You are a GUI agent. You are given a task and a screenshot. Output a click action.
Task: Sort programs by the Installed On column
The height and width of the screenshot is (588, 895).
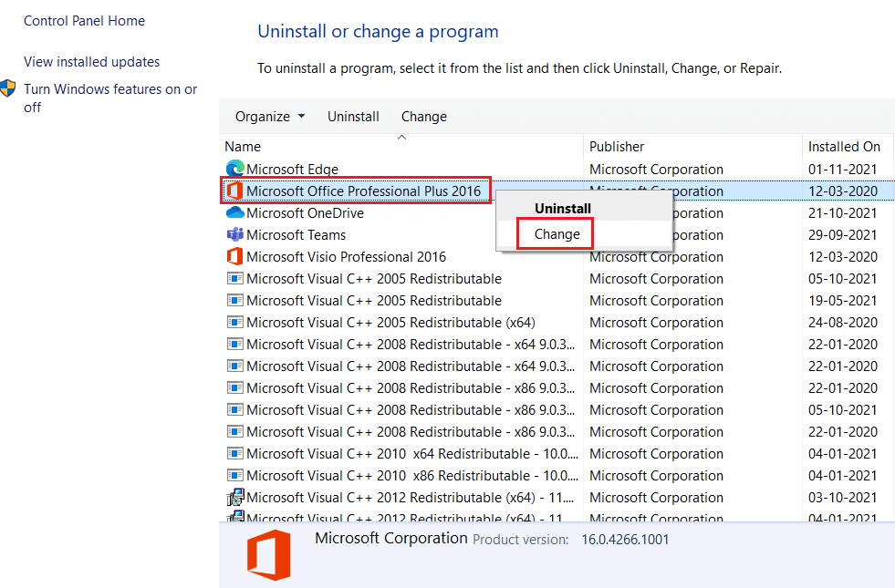(846, 146)
